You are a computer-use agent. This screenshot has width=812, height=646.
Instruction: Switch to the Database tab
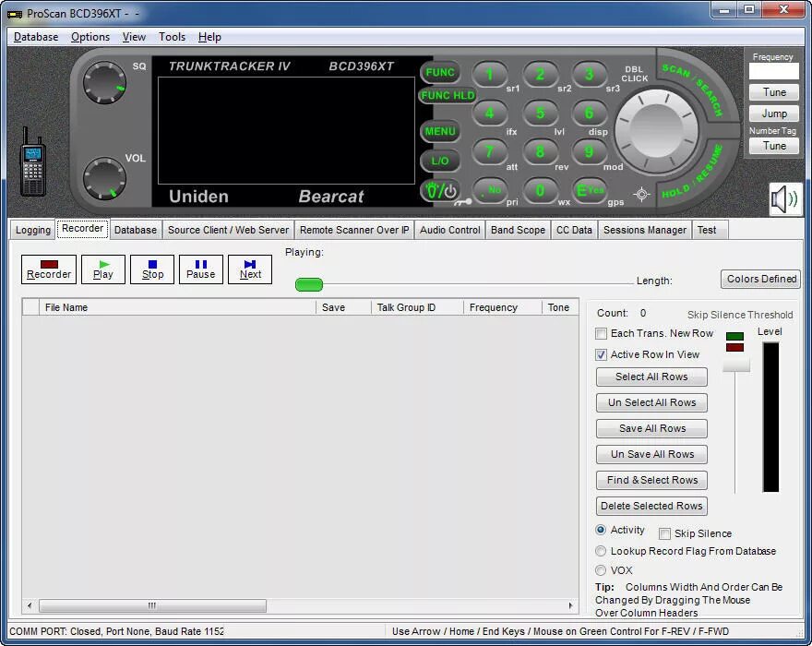pos(135,230)
